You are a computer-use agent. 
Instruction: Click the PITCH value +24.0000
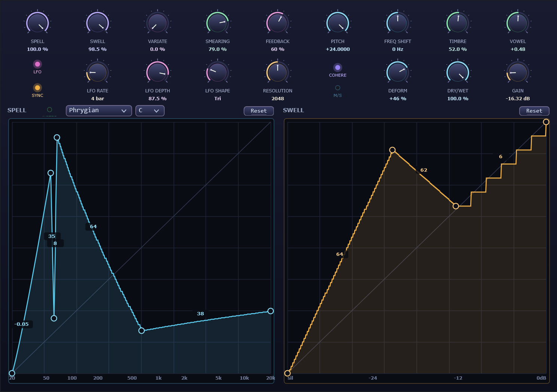click(338, 49)
